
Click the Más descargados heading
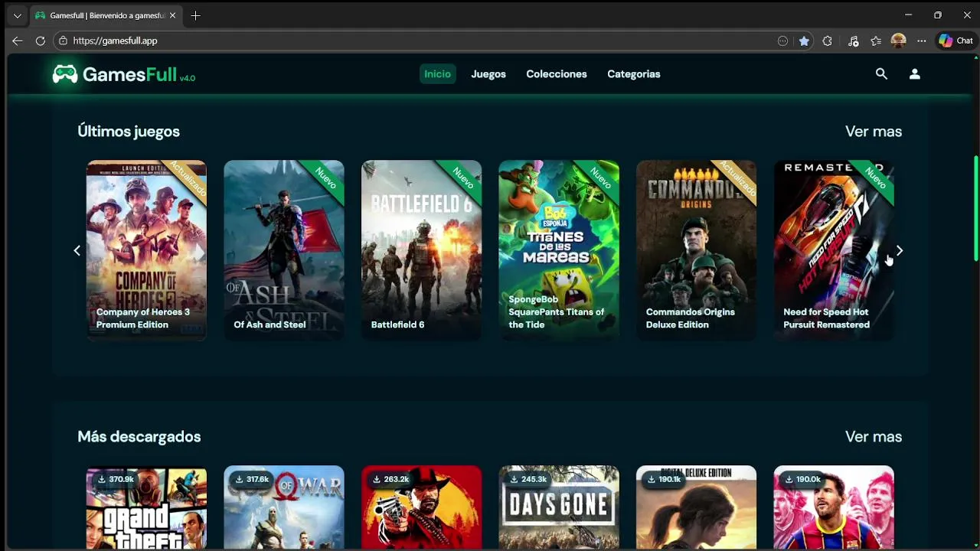click(x=139, y=437)
